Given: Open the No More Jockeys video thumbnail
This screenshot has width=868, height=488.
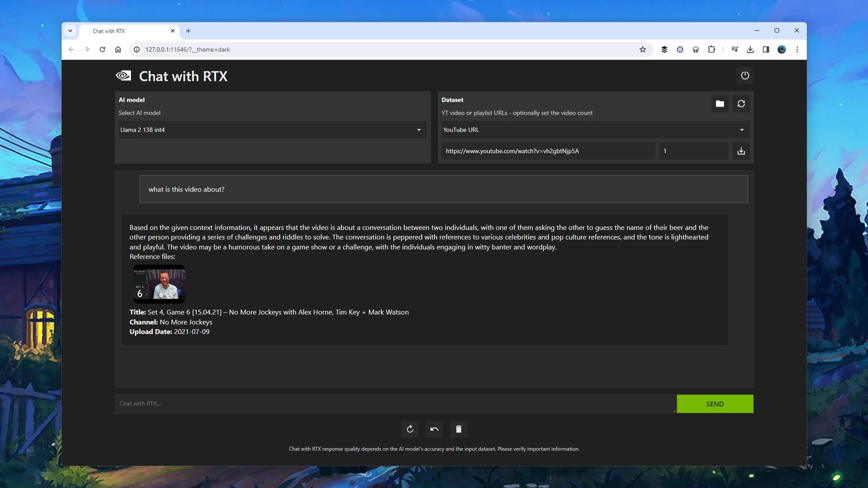Looking at the screenshot, I should coord(159,284).
